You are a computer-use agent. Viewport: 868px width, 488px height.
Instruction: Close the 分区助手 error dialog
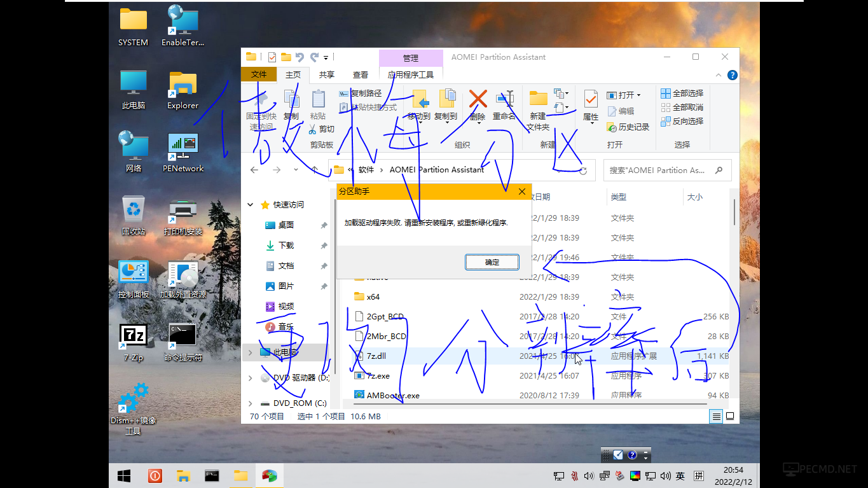click(x=522, y=192)
